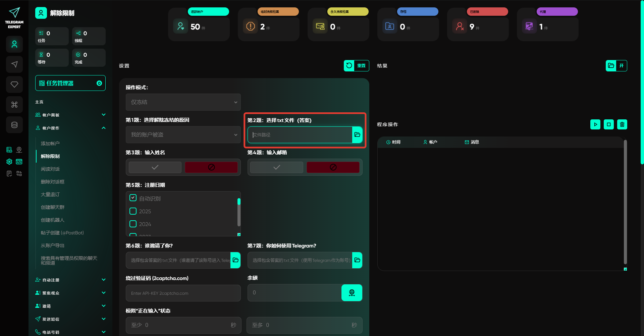Open 从账户导出 in the sidebar menu
This screenshot has width=644, height=336.
click(53, 245)
